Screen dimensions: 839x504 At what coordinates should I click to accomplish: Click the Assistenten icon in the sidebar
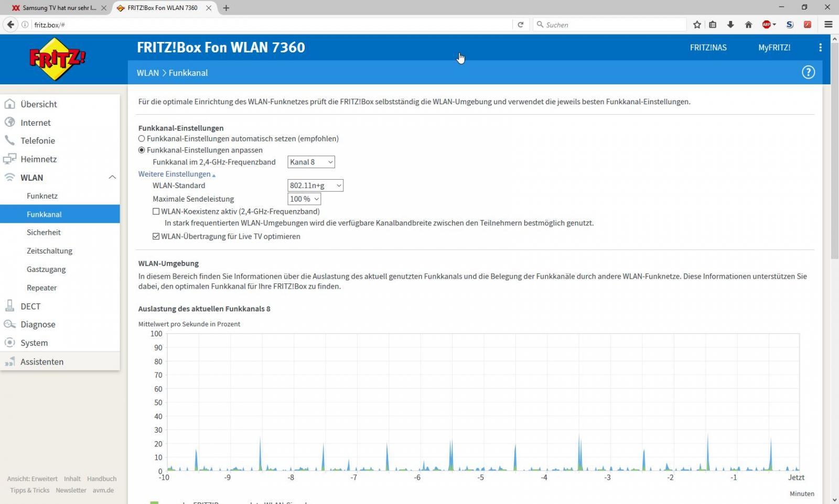point(9,361)
